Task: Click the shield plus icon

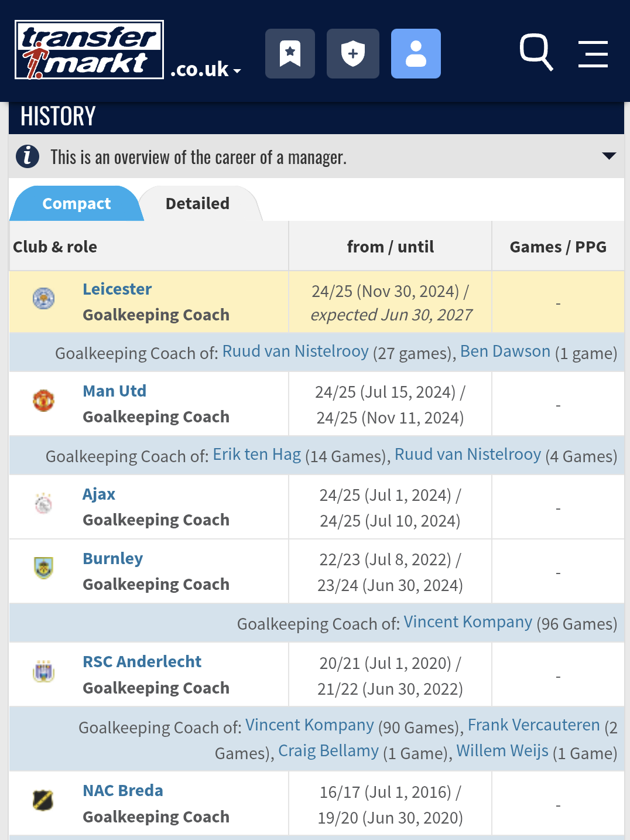Action: 352,53
